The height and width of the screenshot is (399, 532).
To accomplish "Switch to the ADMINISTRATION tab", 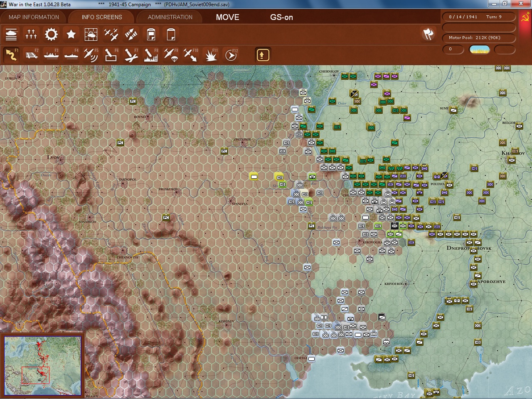I will coord(170,17).
